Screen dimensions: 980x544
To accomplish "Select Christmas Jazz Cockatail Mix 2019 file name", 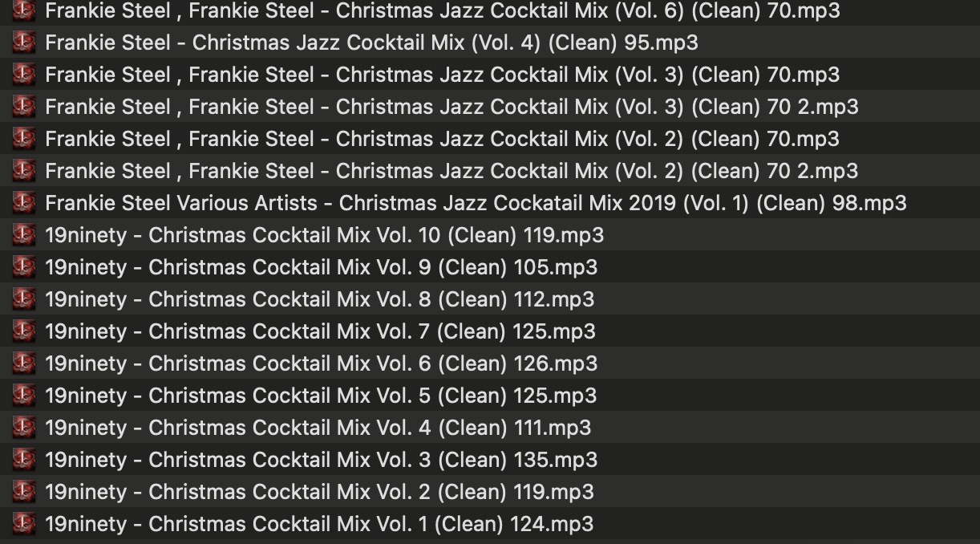I will pos(476,203).
